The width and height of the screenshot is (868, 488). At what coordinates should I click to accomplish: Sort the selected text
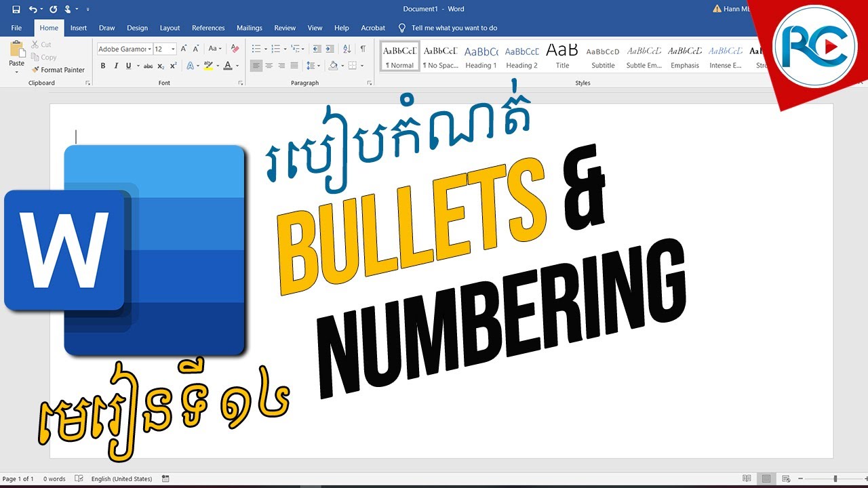click(347, 49)
